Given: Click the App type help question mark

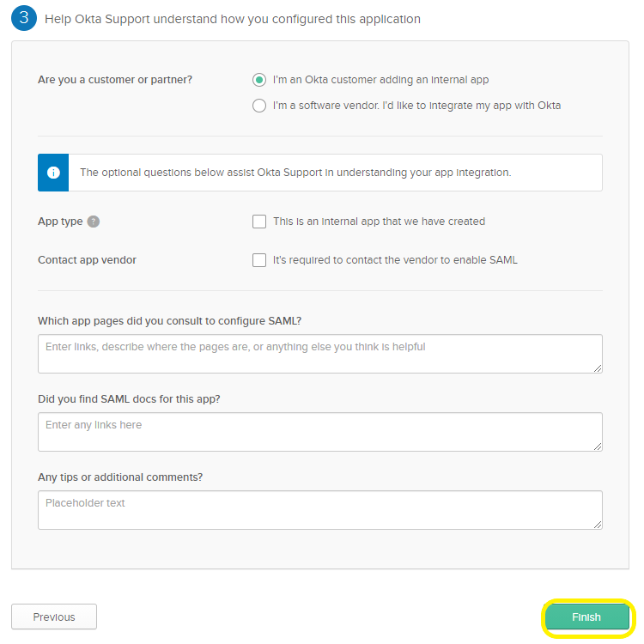Looking at the screenshot, I should point(94,222).
